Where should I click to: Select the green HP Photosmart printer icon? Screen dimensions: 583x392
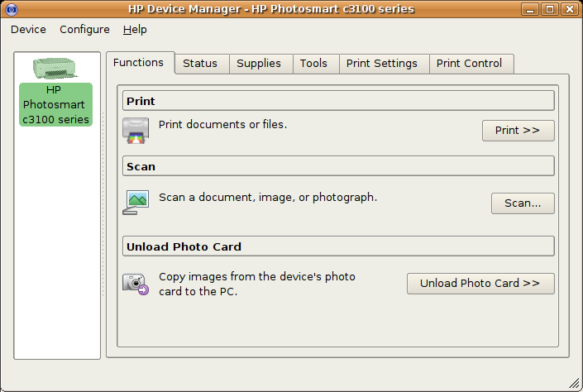coord(55,69)
